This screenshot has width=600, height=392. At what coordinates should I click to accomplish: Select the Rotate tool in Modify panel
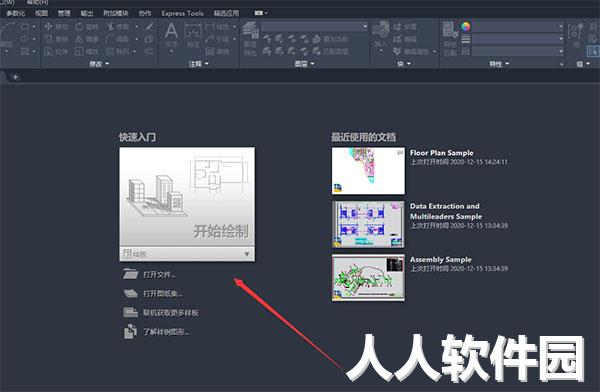pos(87,26)
